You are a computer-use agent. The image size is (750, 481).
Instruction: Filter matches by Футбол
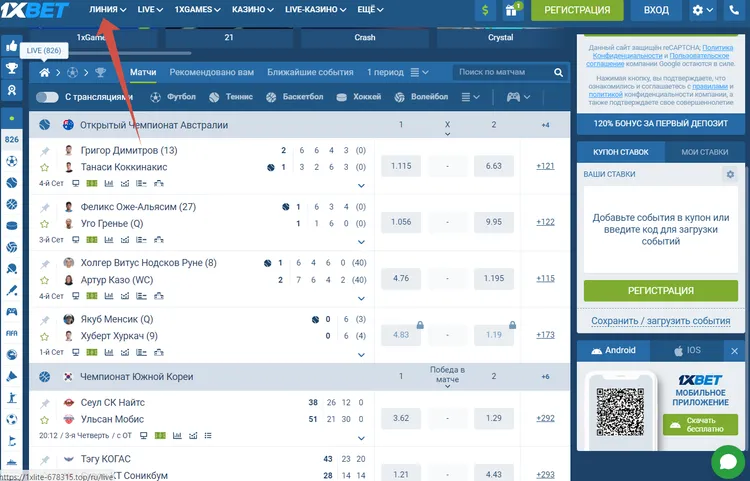point(173,97)
